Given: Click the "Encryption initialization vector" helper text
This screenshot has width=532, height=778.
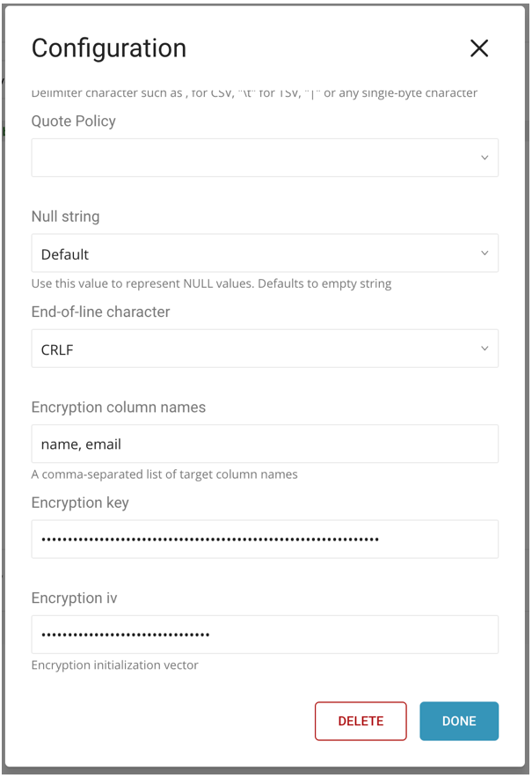Looking at the screenshot, I should [115, 665].
